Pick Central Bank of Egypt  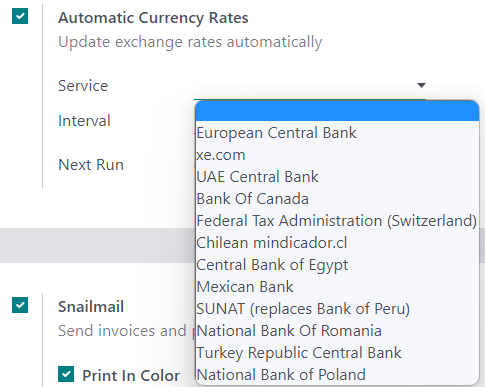click(337, 265)
